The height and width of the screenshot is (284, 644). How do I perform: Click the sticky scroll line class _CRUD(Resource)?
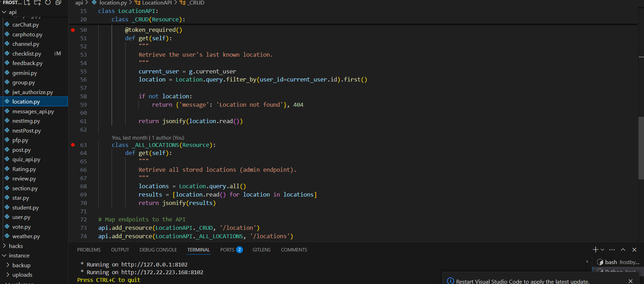point(148,20)
